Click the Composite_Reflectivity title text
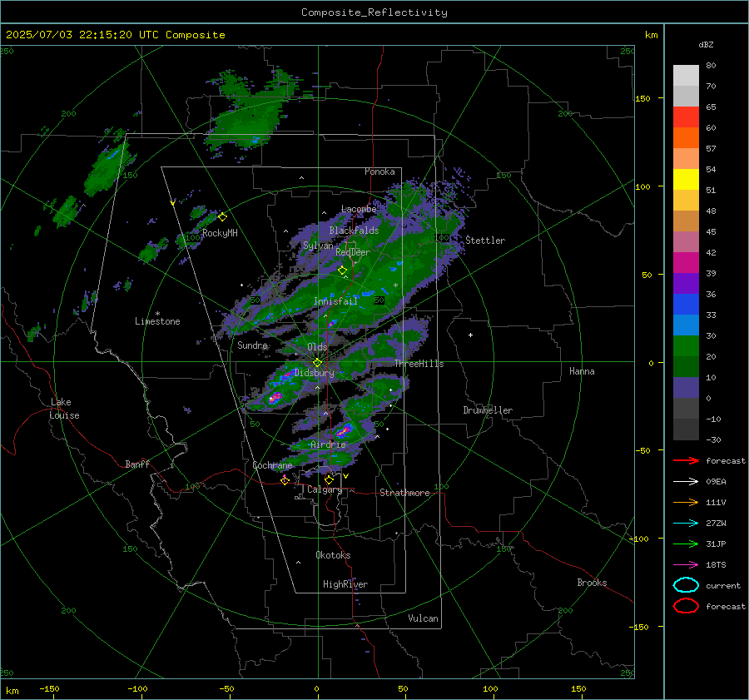Viewport: 749px width, 700px height. (x=374, y=12)
